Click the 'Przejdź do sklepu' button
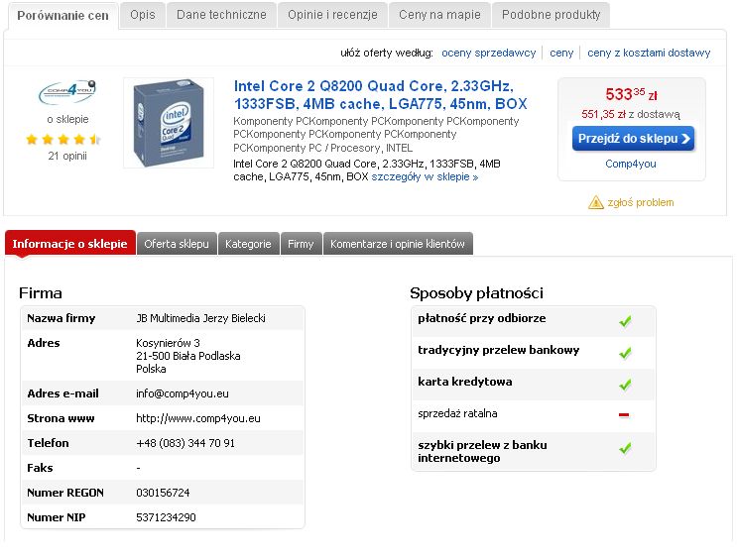The width and height of the screenshot is (737, 560). click(633, 139)
